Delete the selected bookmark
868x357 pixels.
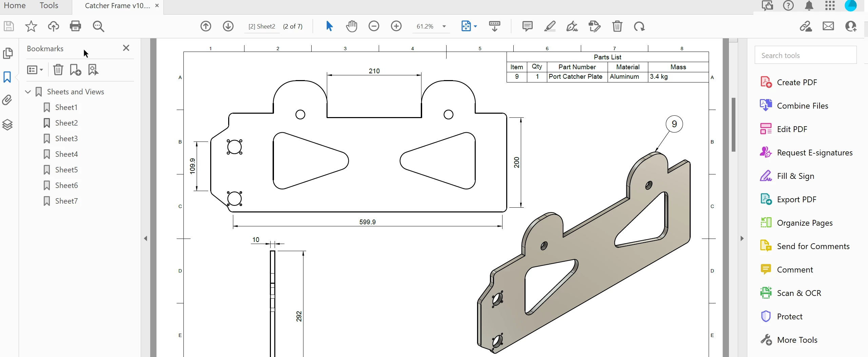point(58,70)
